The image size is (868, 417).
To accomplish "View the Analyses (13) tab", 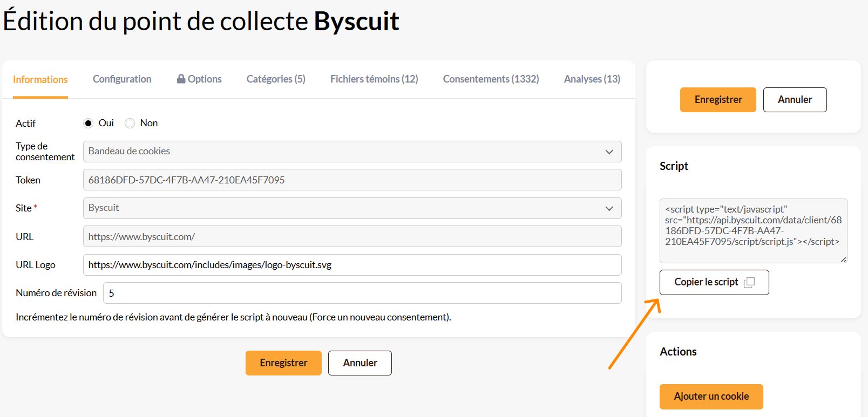I will coord(592,79).
